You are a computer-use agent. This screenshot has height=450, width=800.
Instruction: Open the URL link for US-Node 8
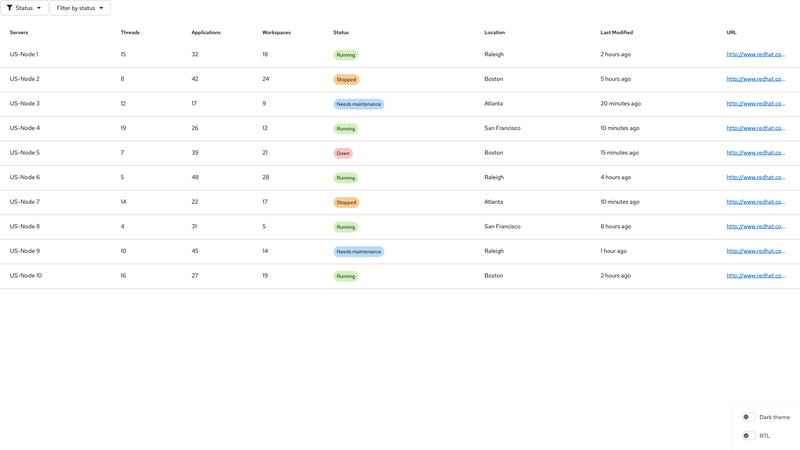point(756,227)
